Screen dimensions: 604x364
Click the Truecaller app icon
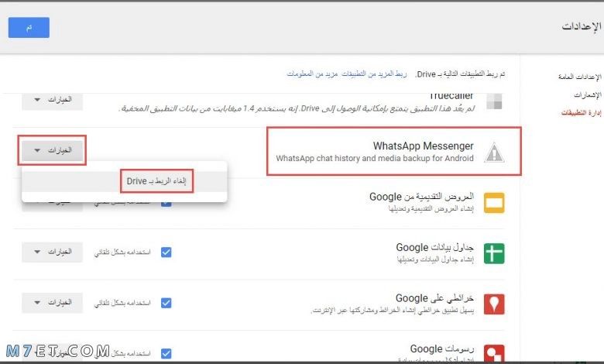click(x=494, y=101)
